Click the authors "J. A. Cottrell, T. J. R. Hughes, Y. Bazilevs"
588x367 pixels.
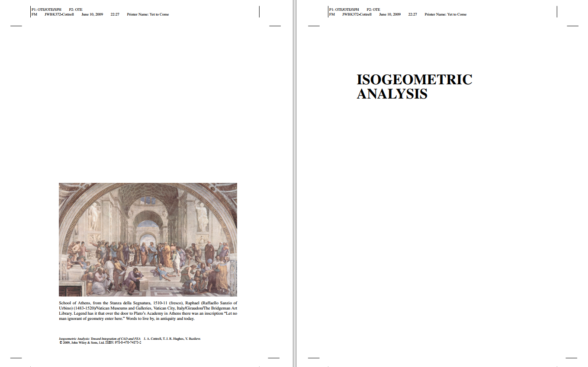[x=172, y=339]
